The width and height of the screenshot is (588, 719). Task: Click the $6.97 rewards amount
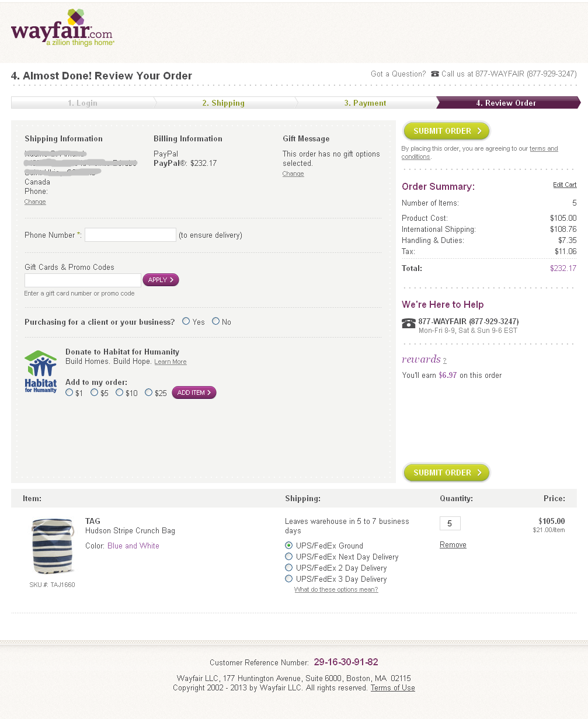(x=448, y=376)
